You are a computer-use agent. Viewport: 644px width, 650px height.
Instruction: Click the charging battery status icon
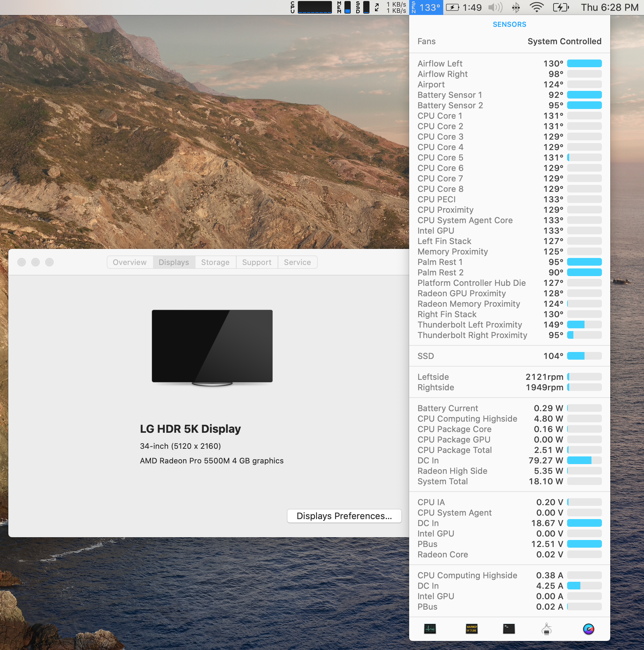point(561,7)
